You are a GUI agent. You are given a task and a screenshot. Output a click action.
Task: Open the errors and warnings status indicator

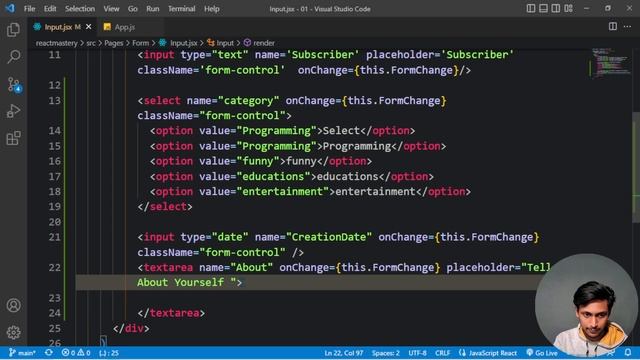[76, 353]
